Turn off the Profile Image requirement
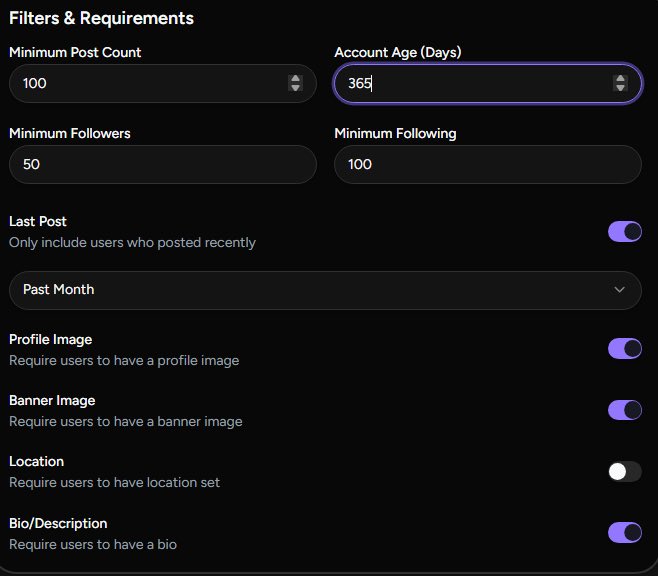 click(624, 348)
